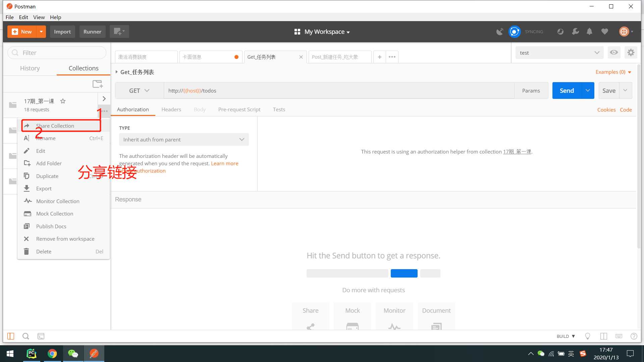Screen dimensions: 644x362
Task: Click the new collection folder-plus icon
Action: tap(98, 84)
